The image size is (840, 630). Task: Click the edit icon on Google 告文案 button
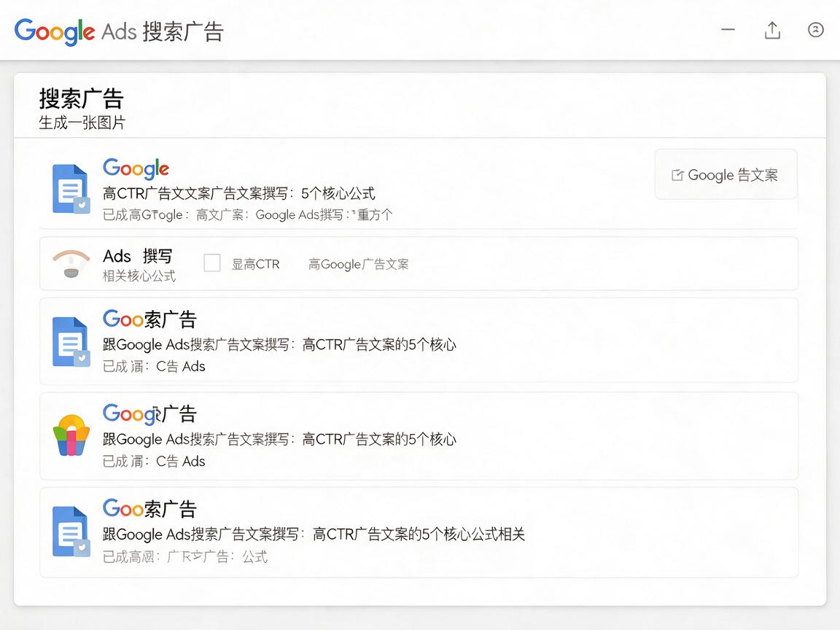[x=677, y=175]
